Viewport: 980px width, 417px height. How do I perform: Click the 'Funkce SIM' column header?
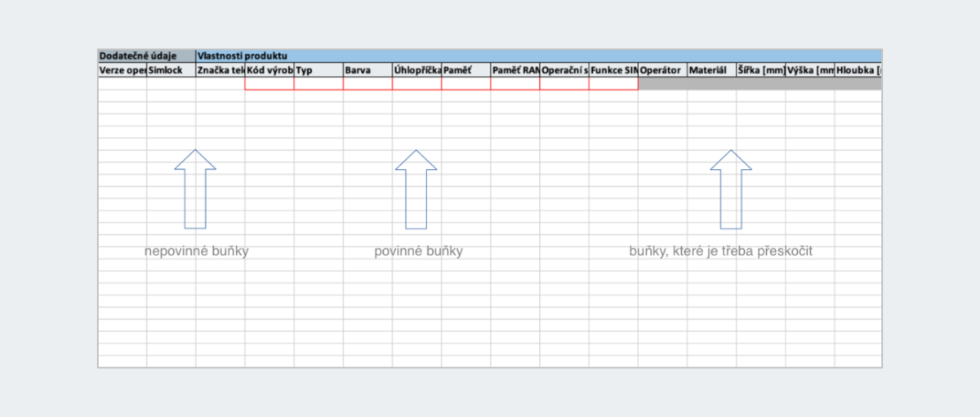click(x=613, y=70)
